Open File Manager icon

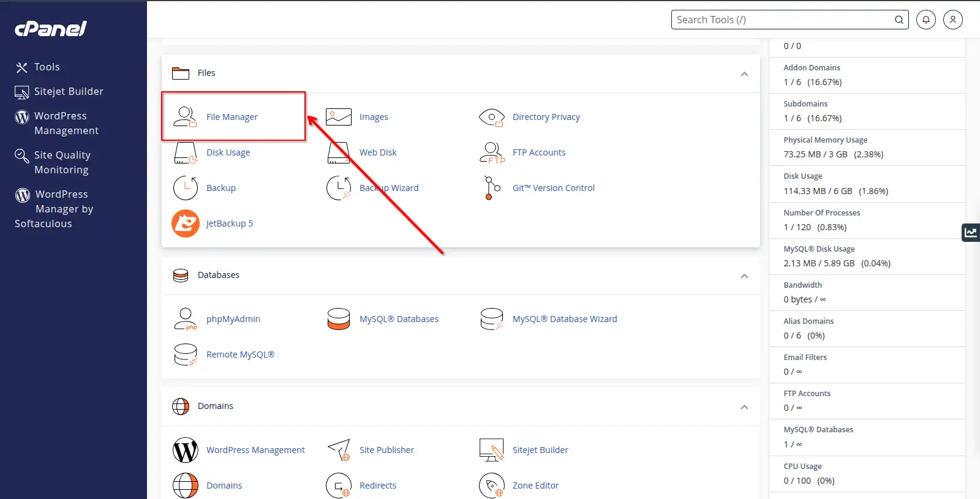point(185,116)
